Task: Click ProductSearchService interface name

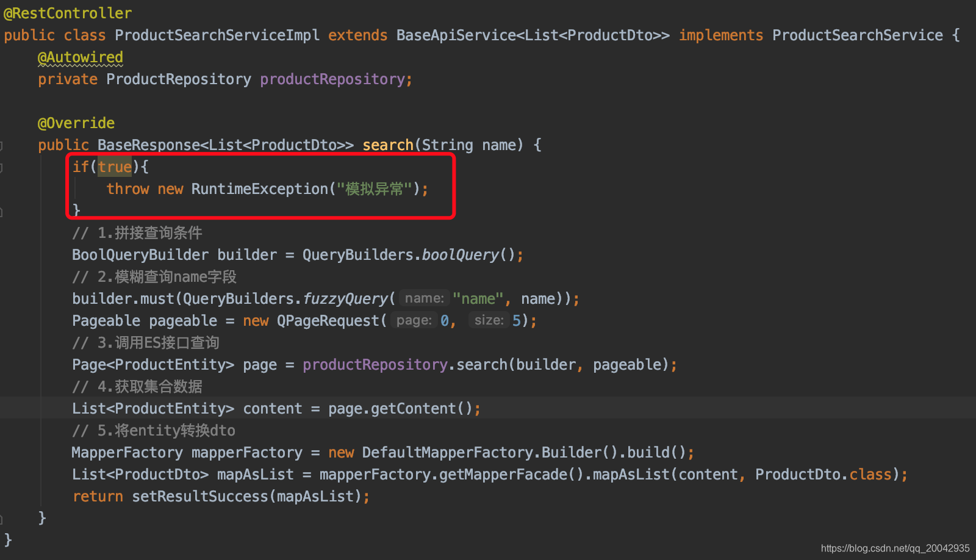Action: click(x=858, y=35)
